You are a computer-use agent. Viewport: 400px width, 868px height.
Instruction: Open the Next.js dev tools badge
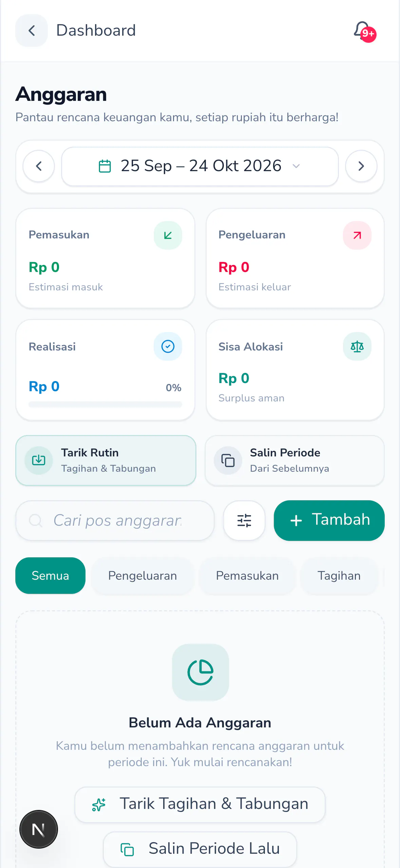point(39,829)
